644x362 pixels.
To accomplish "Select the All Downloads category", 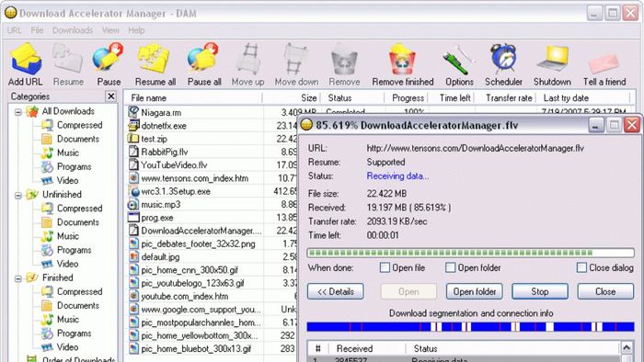I will coord(68,111).
